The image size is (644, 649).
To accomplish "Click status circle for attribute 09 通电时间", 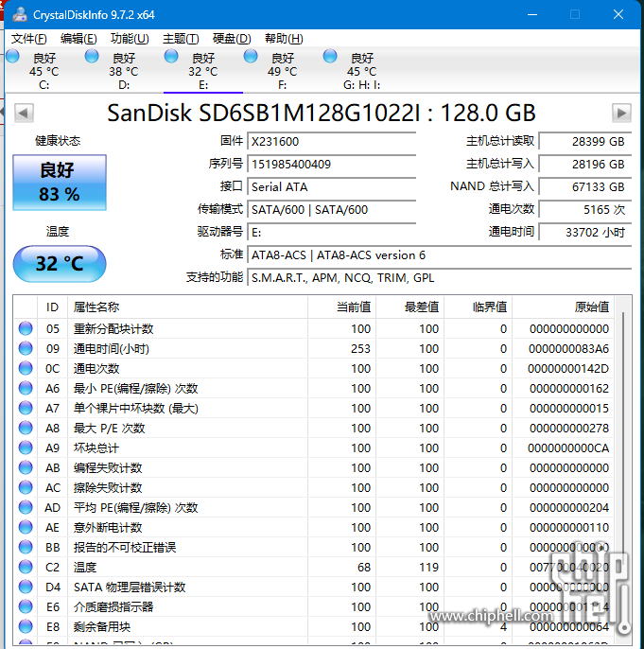I will click(26, 348).
